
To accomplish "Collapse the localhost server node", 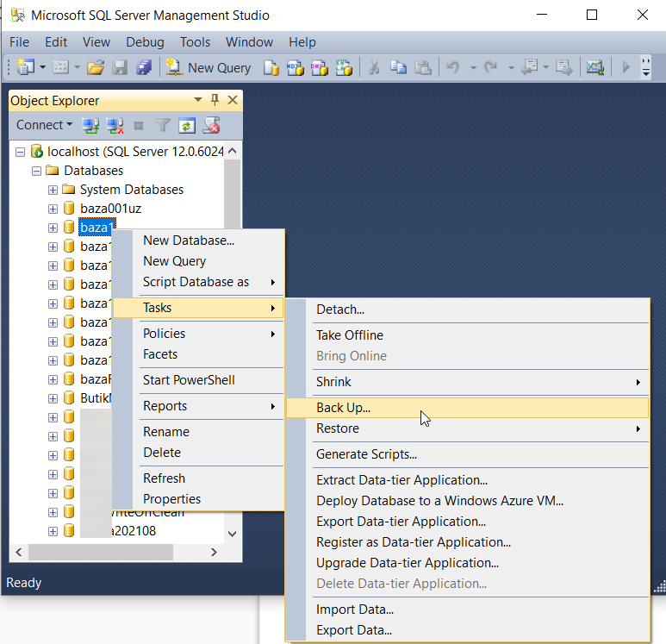I will (x=20, y=153).
